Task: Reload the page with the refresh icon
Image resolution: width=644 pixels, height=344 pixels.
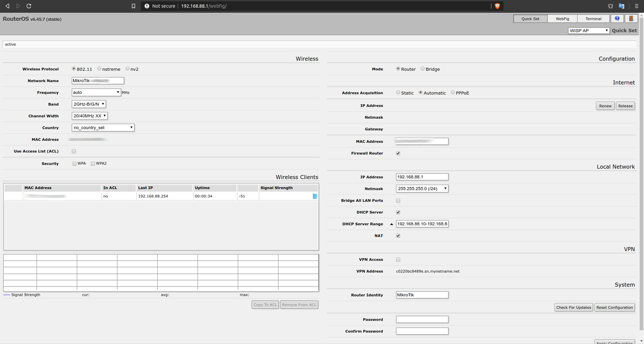Action: [28, 6]
